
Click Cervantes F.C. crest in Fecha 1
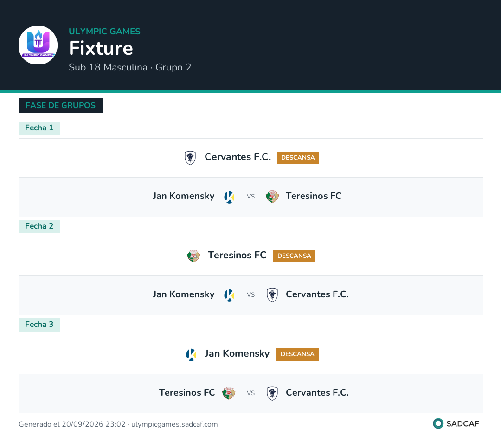click(190, 158)
